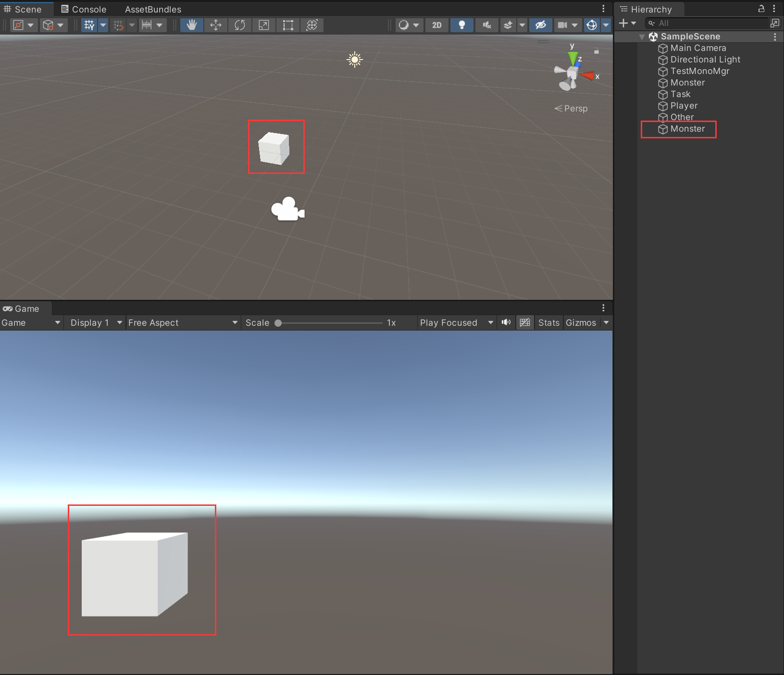Select the Scale tool
The width and height of the screenshot is (784, 675).
[x=264, y=25]
